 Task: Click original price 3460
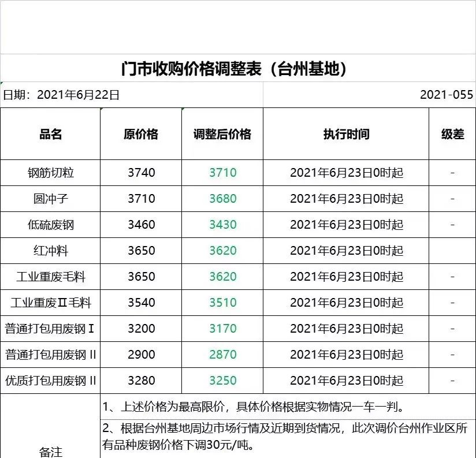coord(141,224)
